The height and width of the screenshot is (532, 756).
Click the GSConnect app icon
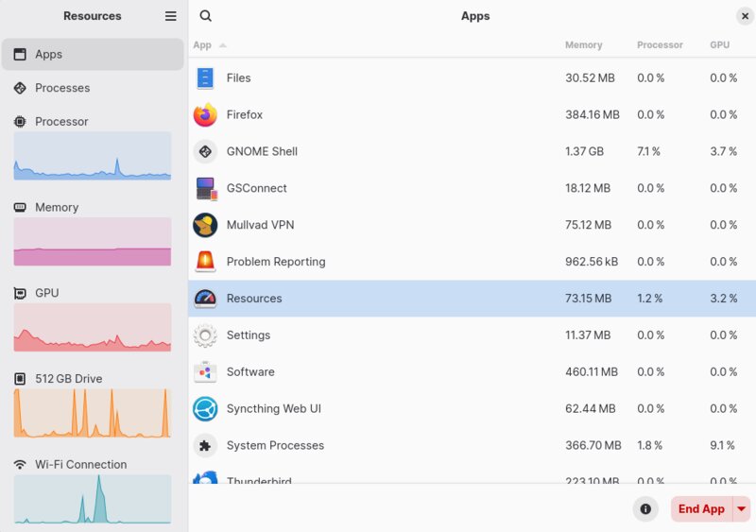coord(206,188)
